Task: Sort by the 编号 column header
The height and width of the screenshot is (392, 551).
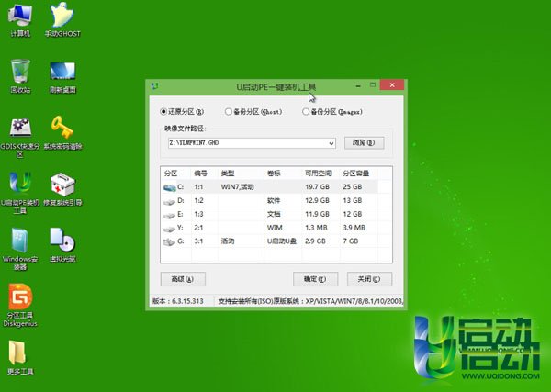Action: [201, 174]
